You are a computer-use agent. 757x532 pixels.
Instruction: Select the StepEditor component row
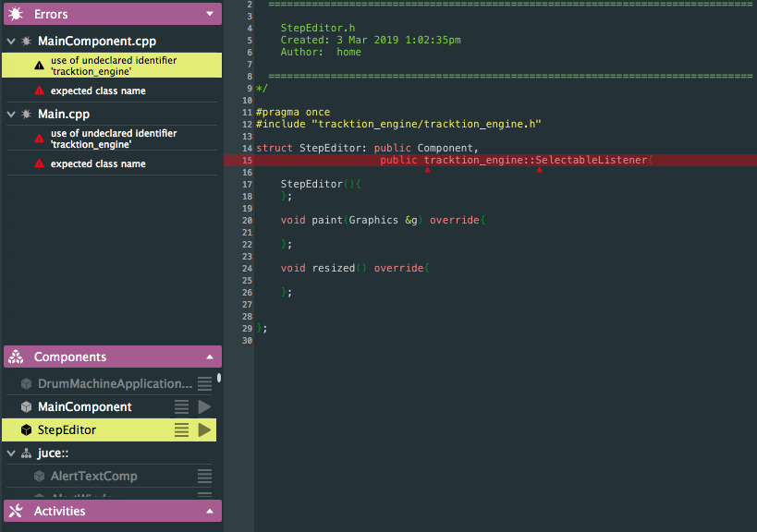click(x=109, y=429)
